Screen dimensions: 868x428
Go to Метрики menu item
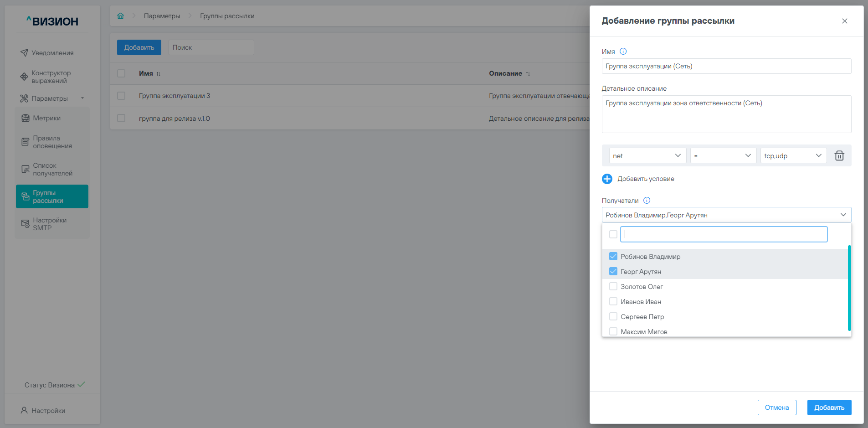[46, 118]
